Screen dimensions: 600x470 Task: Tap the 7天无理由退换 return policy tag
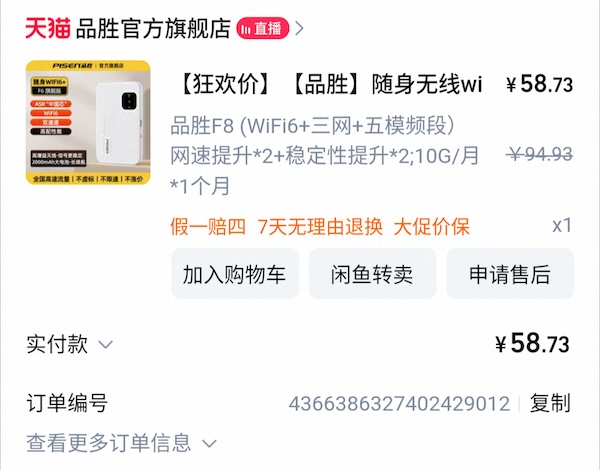tap(320, 227)
